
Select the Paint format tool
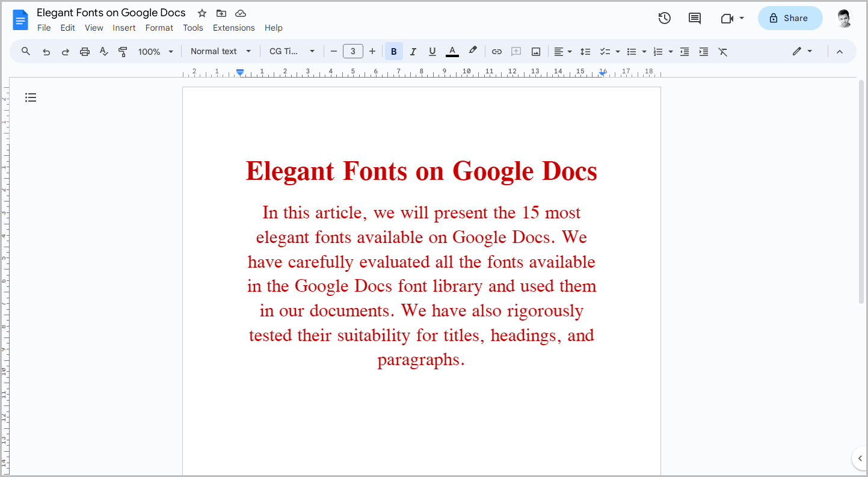(x=123, y=51)
